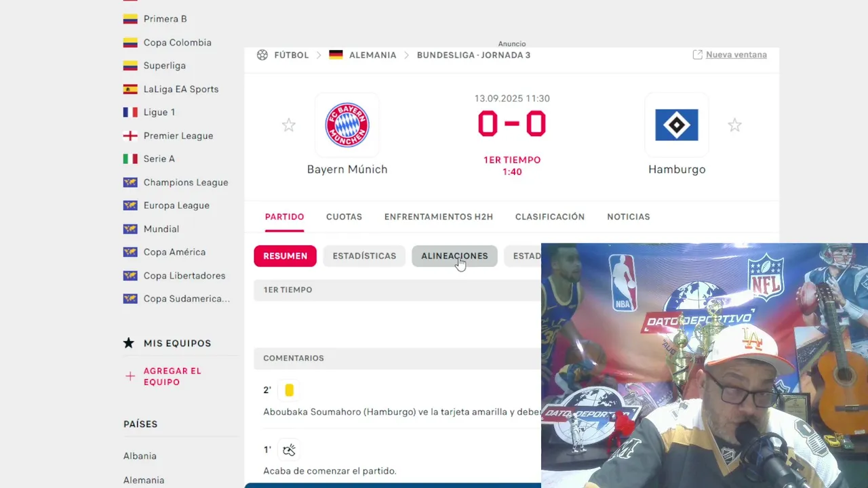Click the Primera B Colombia flag icon
Image resolution: width=868 pixels, height=488 pixels.
pyautogui.click(x=130, y=19)
